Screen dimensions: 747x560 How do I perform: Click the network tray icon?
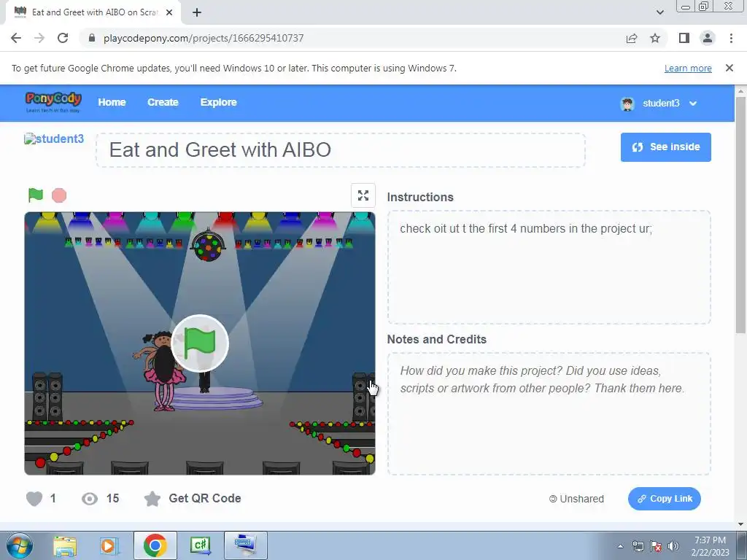(x=638, y=546)
